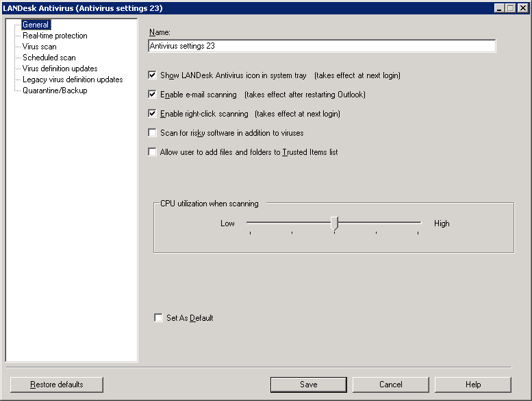Go to Scheduled scan settings

(x=49, y=58)
